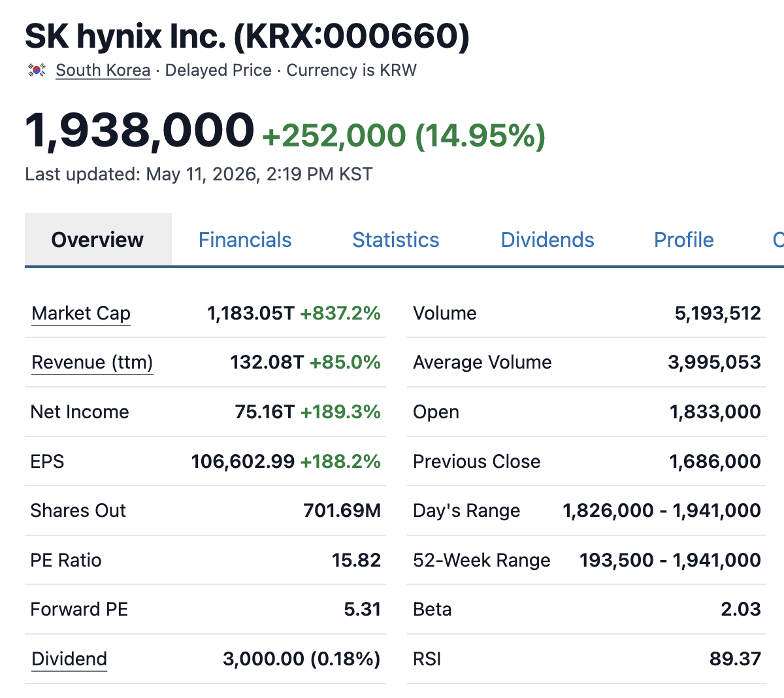Click the dividend value 3,000.00 (0.18%)
The image size is (784, 698).
tap(302, 659)
